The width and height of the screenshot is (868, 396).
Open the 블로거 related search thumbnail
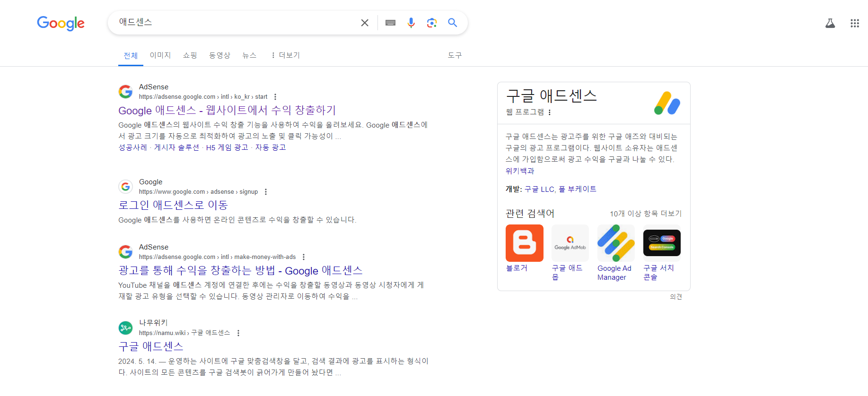point(525,243)
